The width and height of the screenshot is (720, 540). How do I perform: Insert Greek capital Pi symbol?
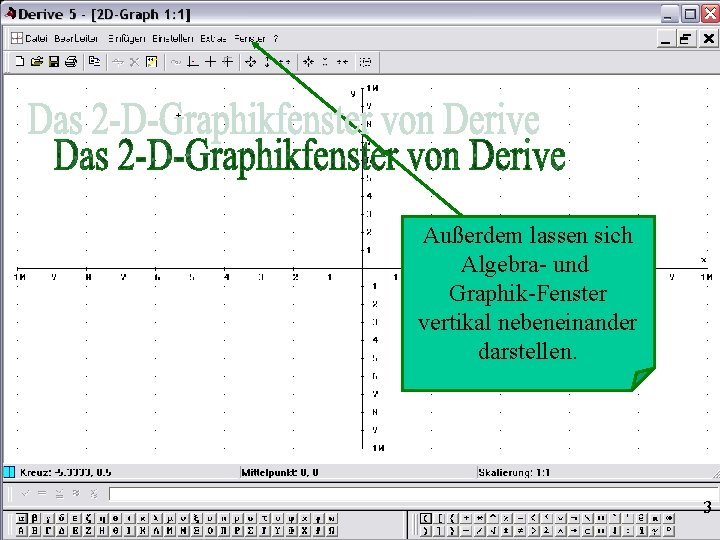tap(224, 531)
